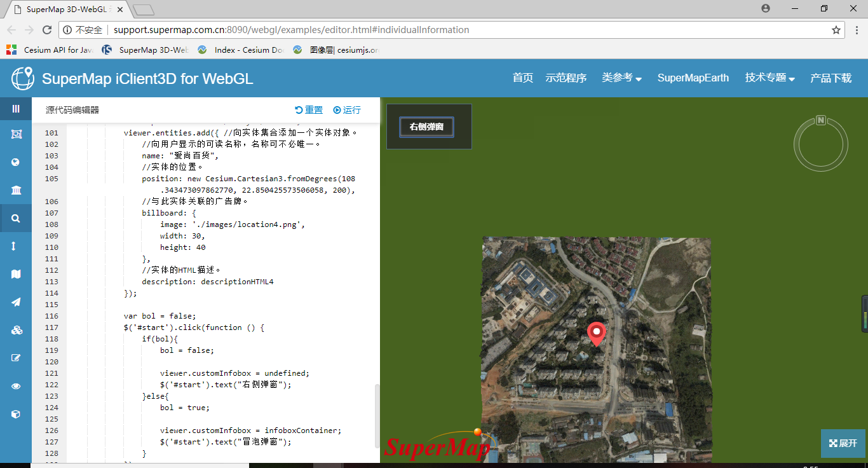Click line number 116 in the gutter

coord(51,316)
